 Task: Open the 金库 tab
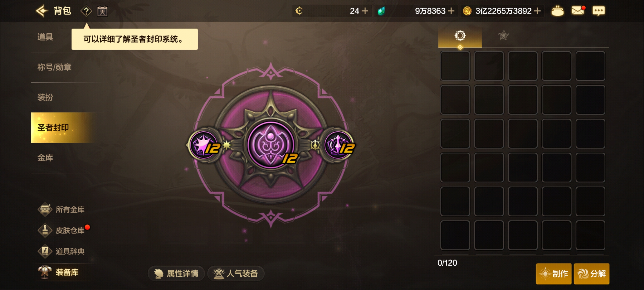[x=45, y=158]
